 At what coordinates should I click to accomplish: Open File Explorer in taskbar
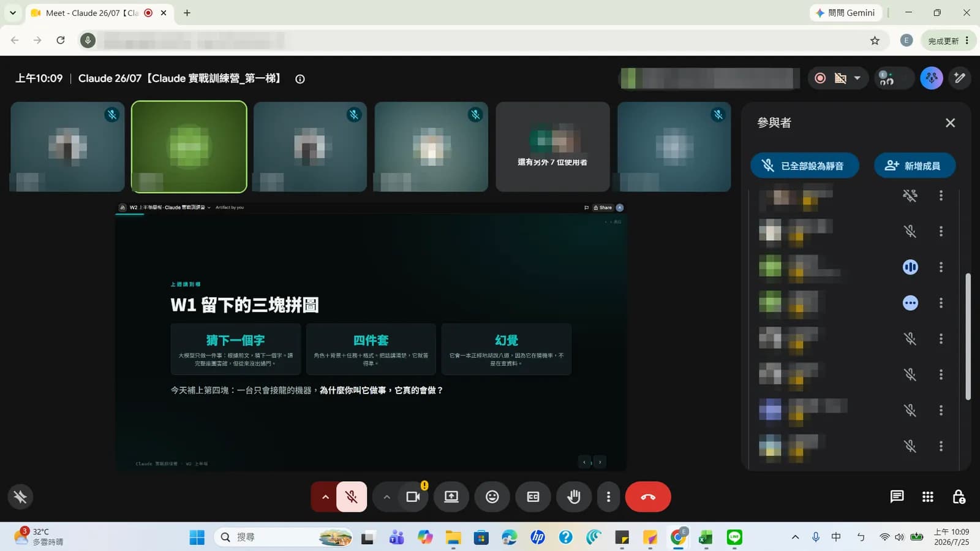[x=453, y=538]
